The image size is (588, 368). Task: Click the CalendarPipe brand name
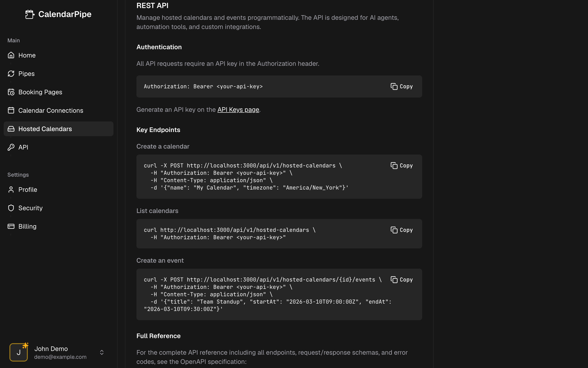click(x=65, y=14)
